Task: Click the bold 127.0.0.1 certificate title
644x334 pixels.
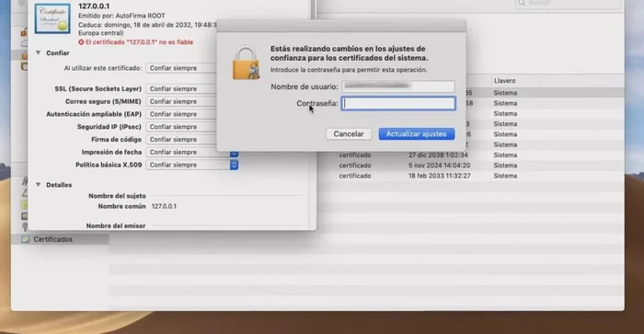Action: [94, 6]
